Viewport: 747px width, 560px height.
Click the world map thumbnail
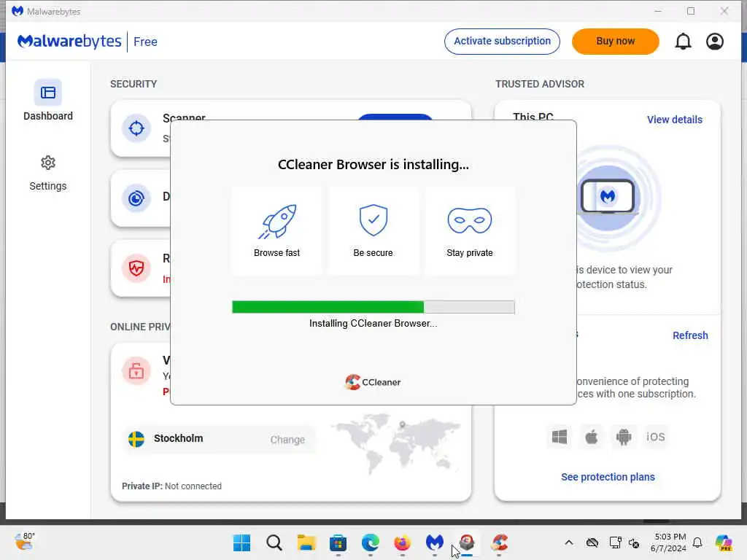[397, 443]
